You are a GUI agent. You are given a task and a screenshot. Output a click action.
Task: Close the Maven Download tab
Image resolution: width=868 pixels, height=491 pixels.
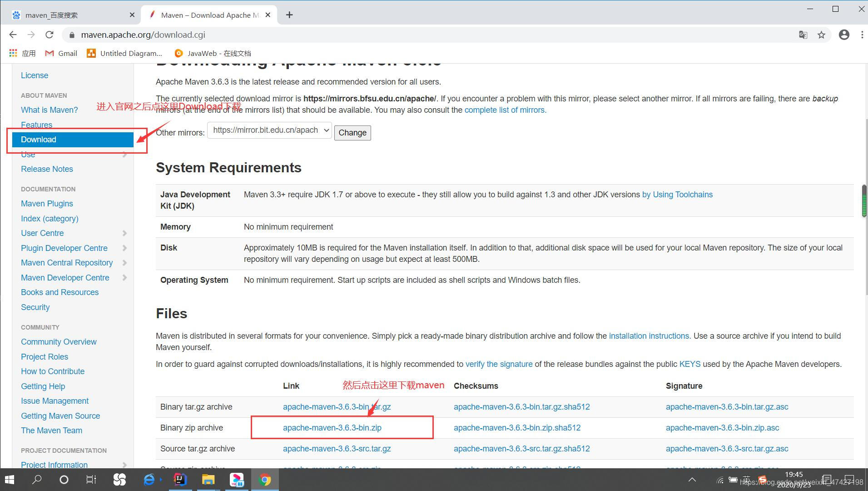(268, 15)
